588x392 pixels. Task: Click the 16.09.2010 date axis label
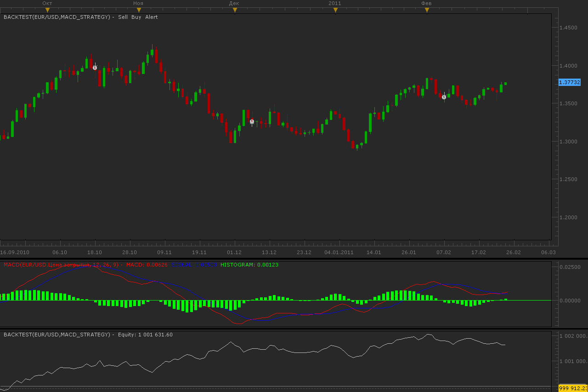coord(15,252)
